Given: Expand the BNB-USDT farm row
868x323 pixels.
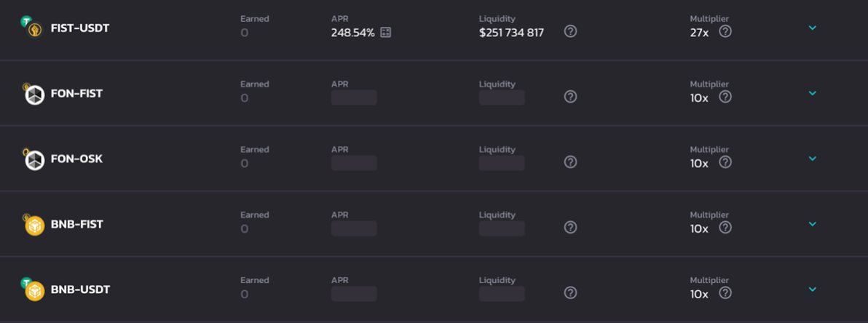Looking at the screenshot, I should tap(813, 290).
